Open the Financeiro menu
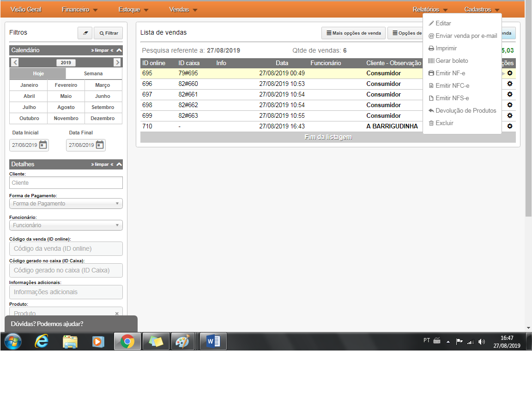The height and width of the screenshot is (399, 532). click(x=79, y=10)
